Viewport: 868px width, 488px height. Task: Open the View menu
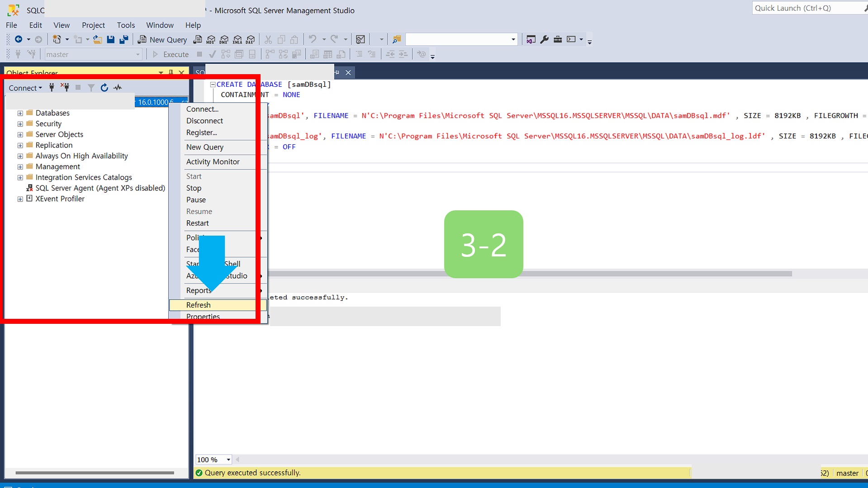(62, 25)
